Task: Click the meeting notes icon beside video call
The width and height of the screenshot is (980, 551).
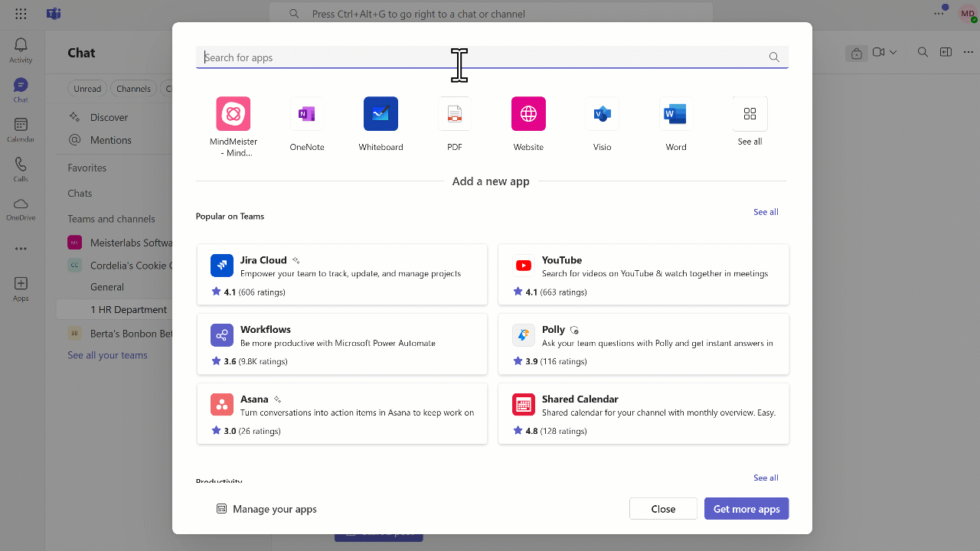Action: pyautogui.click(x=857, y=53)
